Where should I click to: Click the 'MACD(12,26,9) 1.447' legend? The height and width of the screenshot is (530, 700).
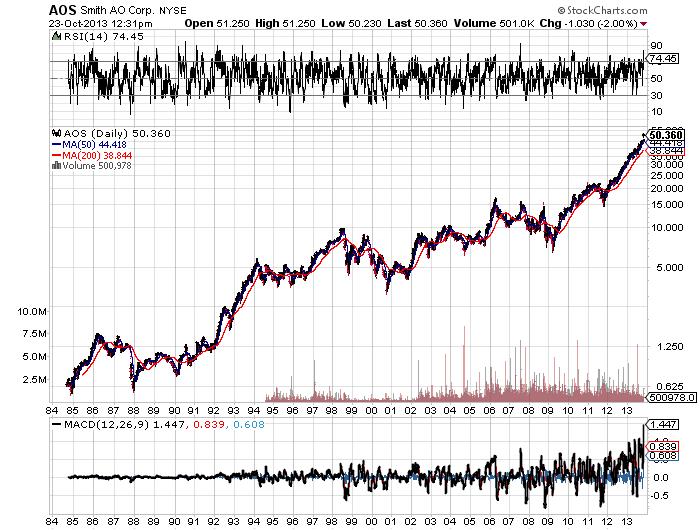[124, 424]
